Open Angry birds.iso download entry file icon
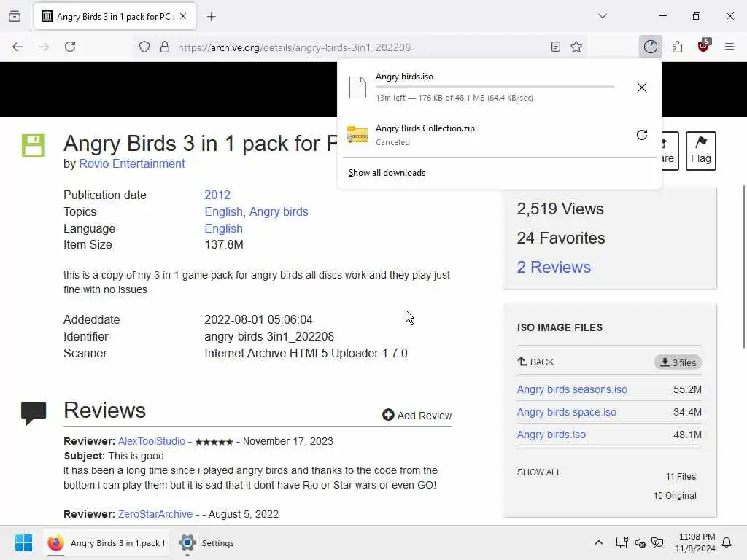 (x=357, y=87)
